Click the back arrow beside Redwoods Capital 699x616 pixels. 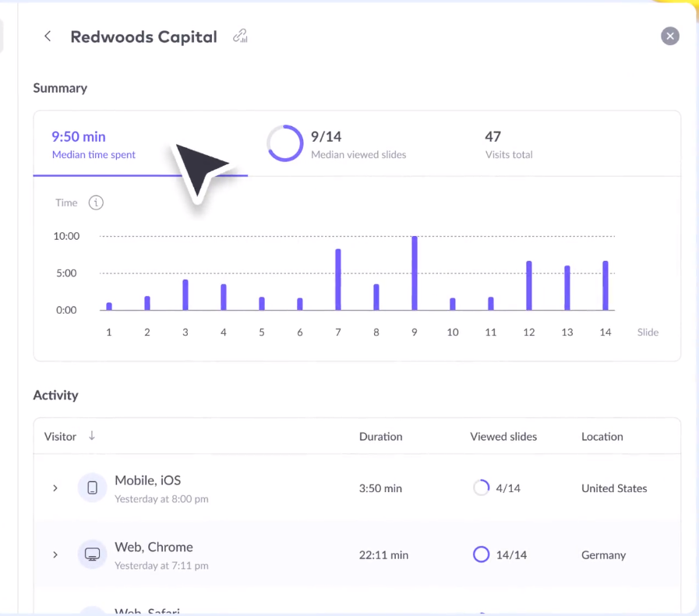[x=48, y=37]
